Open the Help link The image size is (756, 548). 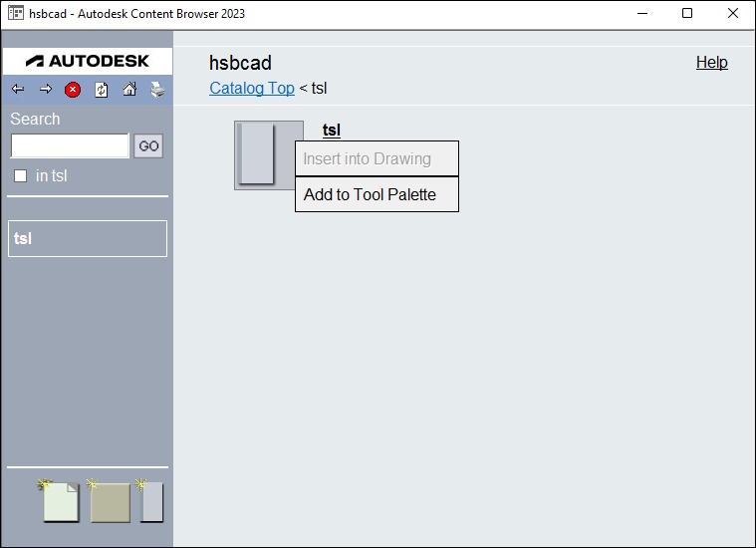tap(711, 62)
